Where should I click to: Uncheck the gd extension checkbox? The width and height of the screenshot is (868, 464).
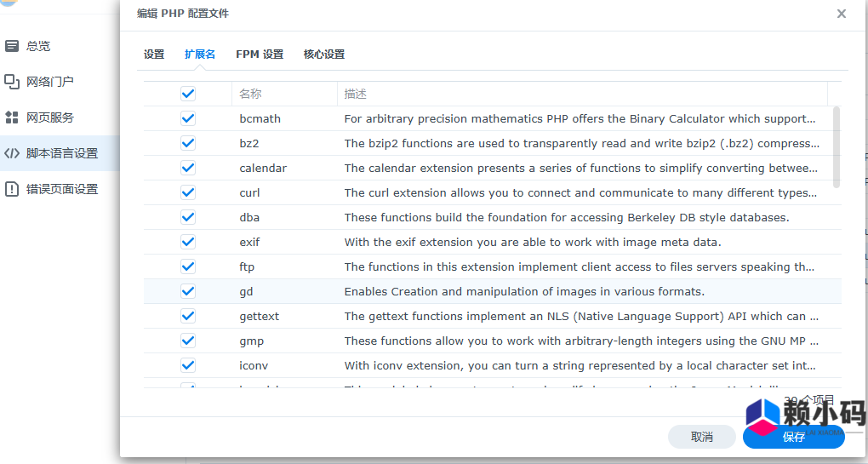[188, 291]
